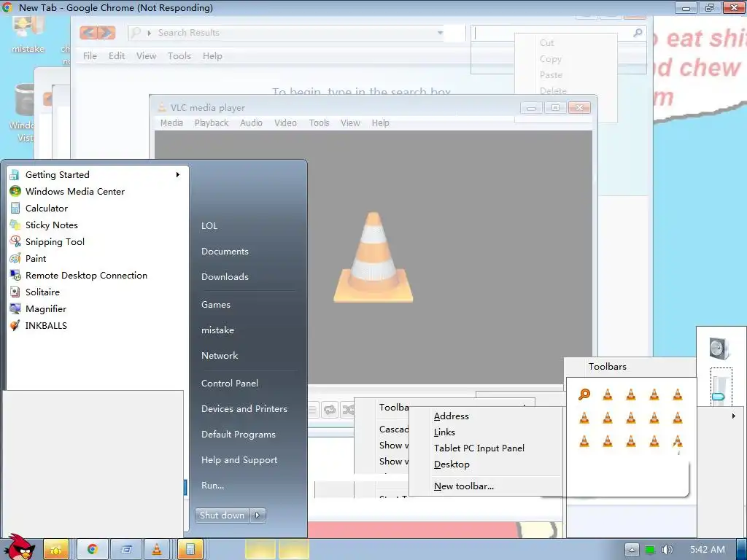
Task: Click the Back arrow in the Explorer window
Action: click(88, 32)
